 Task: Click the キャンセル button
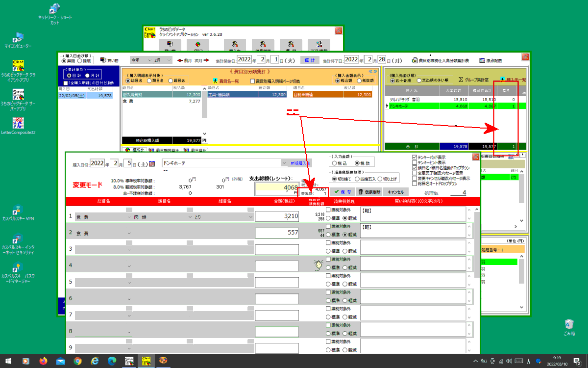pyautogui.click(x=396, y=192)
